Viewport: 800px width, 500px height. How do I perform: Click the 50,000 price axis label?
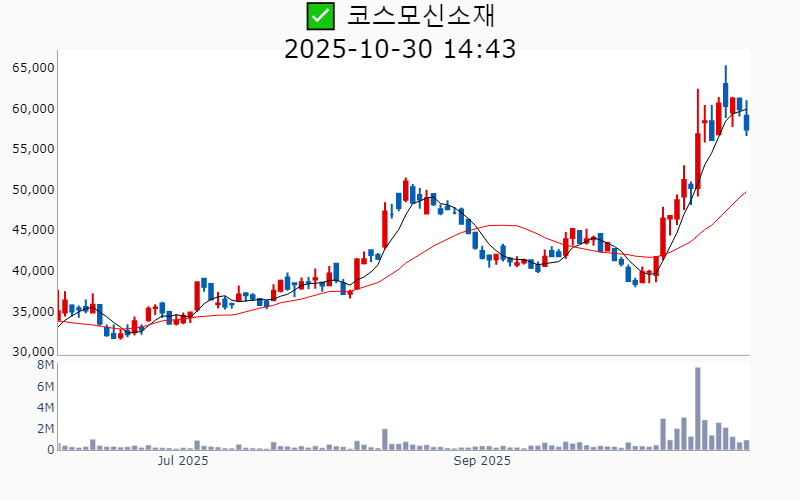pos(33,190)
